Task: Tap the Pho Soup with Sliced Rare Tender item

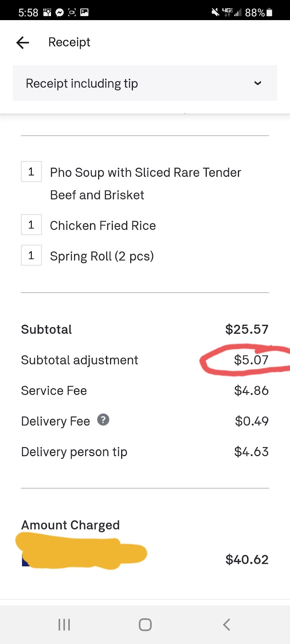Action: [x=145, y=173]
